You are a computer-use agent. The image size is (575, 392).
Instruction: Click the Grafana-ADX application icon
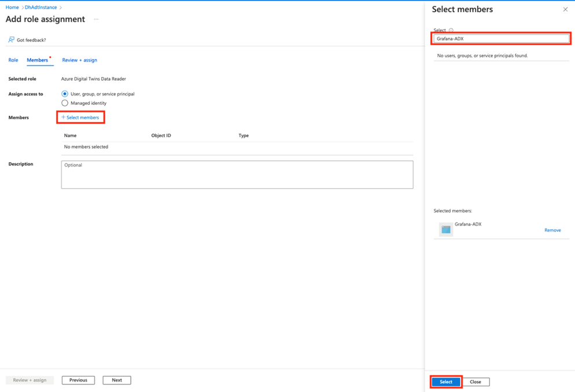[446, 229]
